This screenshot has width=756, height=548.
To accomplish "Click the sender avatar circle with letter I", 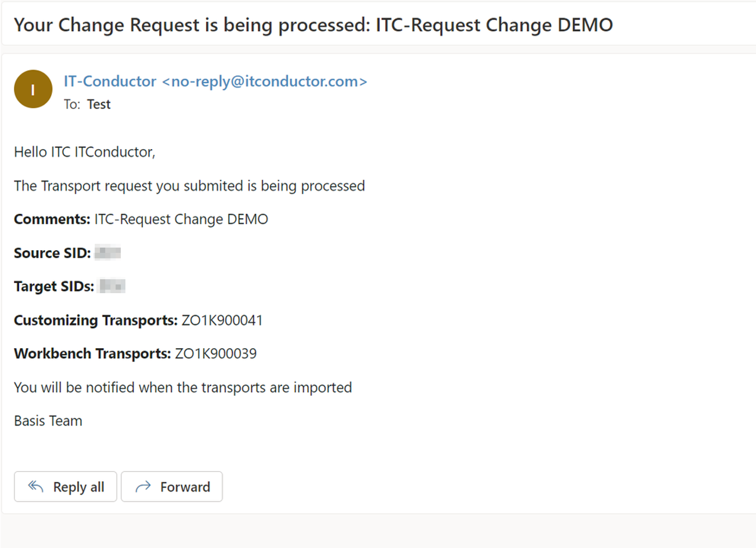I will click(x=33, y=89).
